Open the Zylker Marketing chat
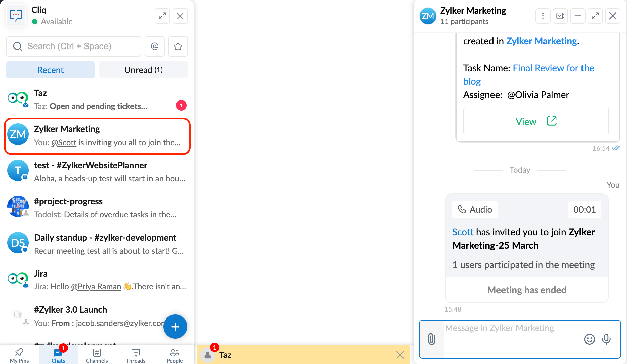Screen dimensions: 627x364 [x=97, y=136]
